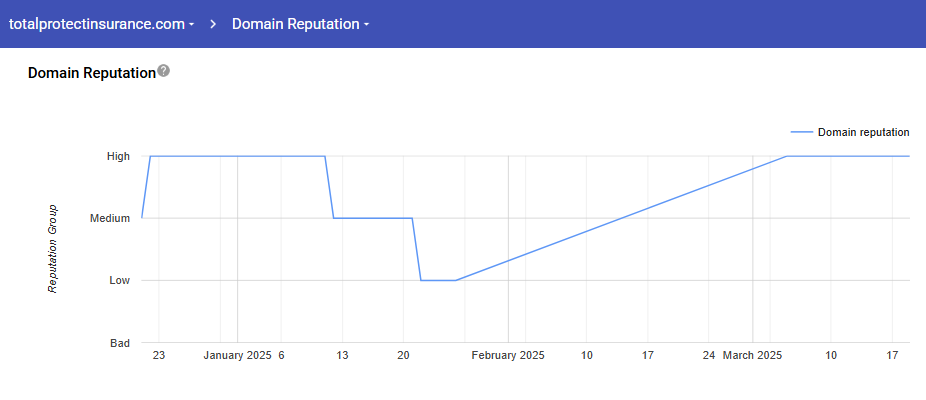Select the March 2025 date label
This screenshot has width=926, height=400.
(x=752, y=355)
